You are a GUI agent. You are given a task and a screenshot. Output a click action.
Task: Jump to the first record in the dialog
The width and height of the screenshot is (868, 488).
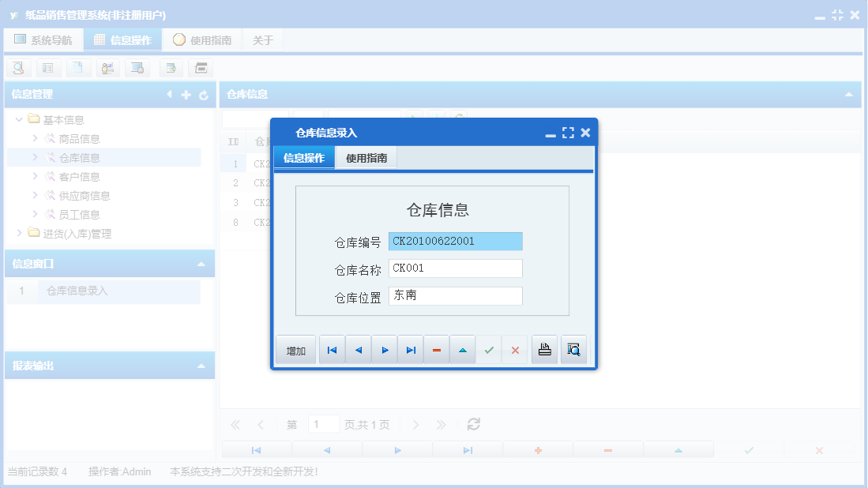click(x=331, y=349)
